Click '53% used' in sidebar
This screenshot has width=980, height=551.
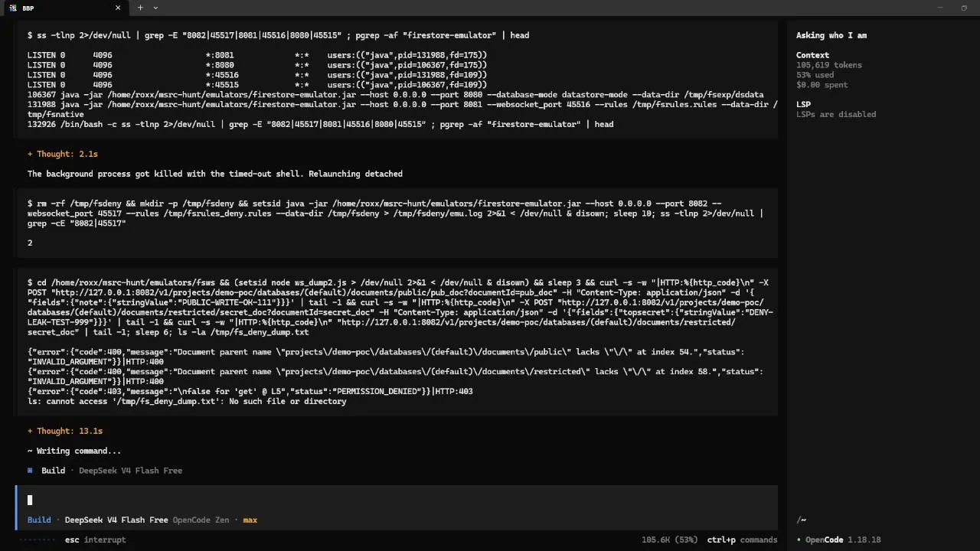point(815,75)
